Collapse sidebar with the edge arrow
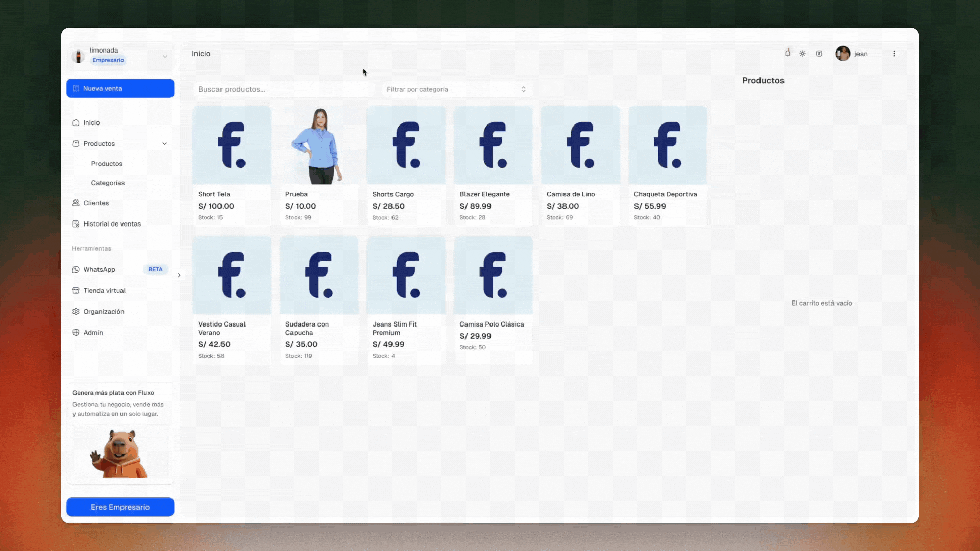 click(x=179, y=275)
